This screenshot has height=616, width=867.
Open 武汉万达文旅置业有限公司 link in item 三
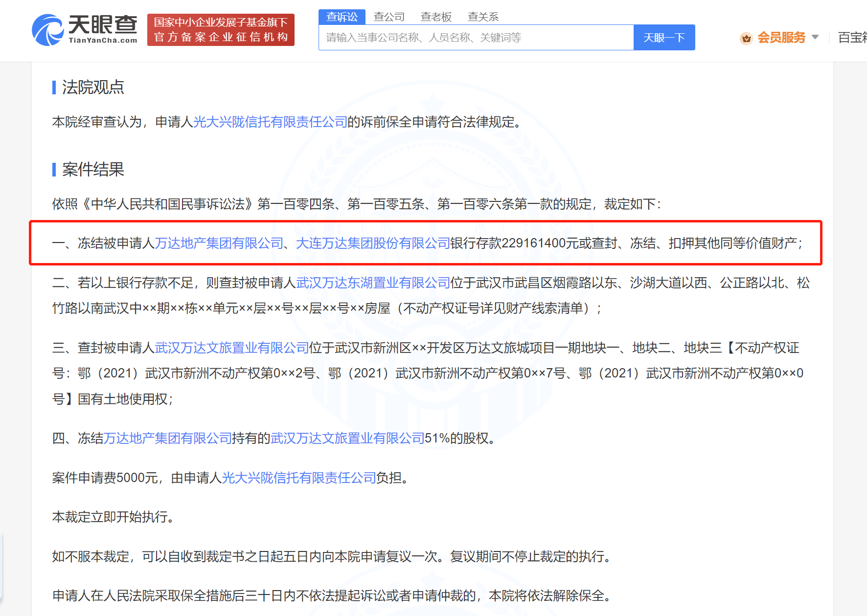[232, 348]
